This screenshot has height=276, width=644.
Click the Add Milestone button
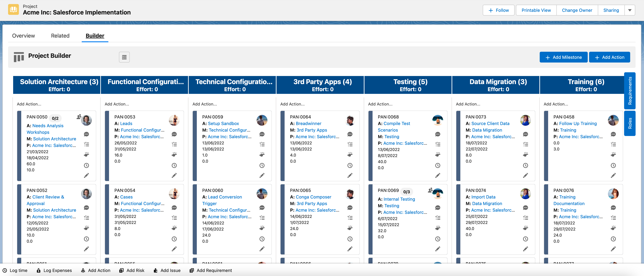tap(563, 57)
